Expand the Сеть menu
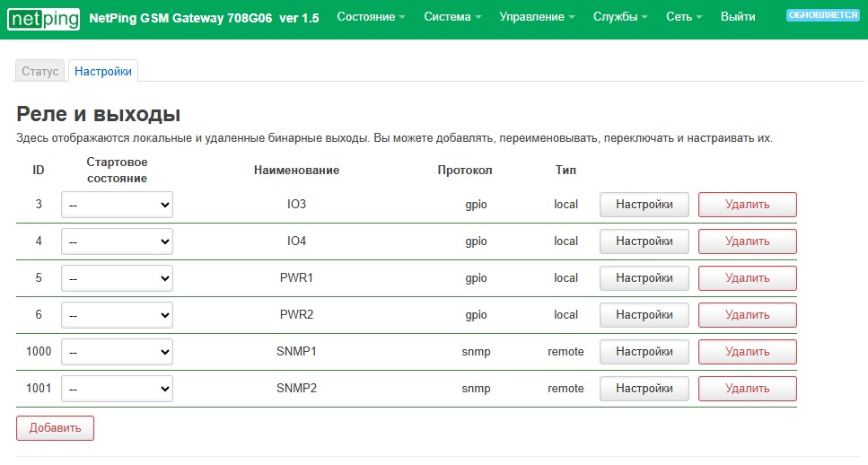This screenshot has width=868, height=465. pyautogui.click(x=684, y=17)
